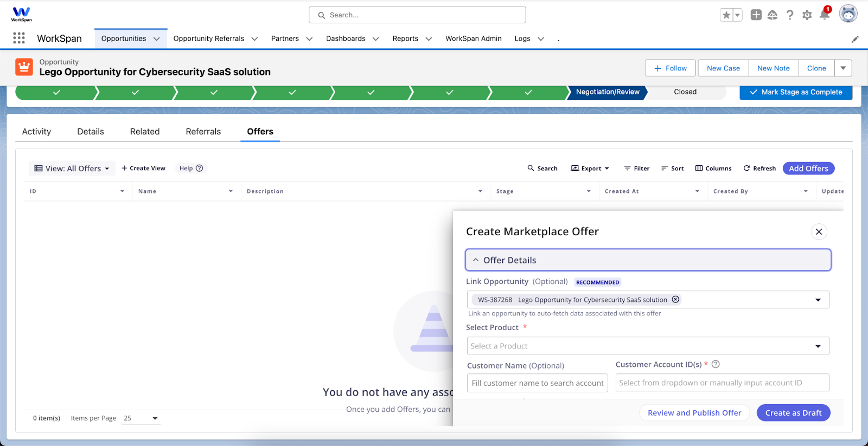Open the favorites list dropdown arrow
The width and height of the screenshot is (868, 446).
click(x=737, y=15)
